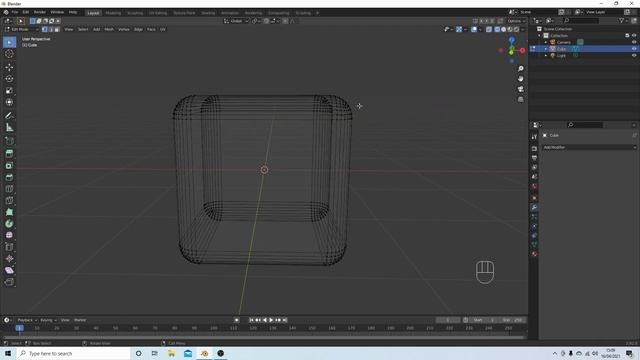Open the File menu

15,12
